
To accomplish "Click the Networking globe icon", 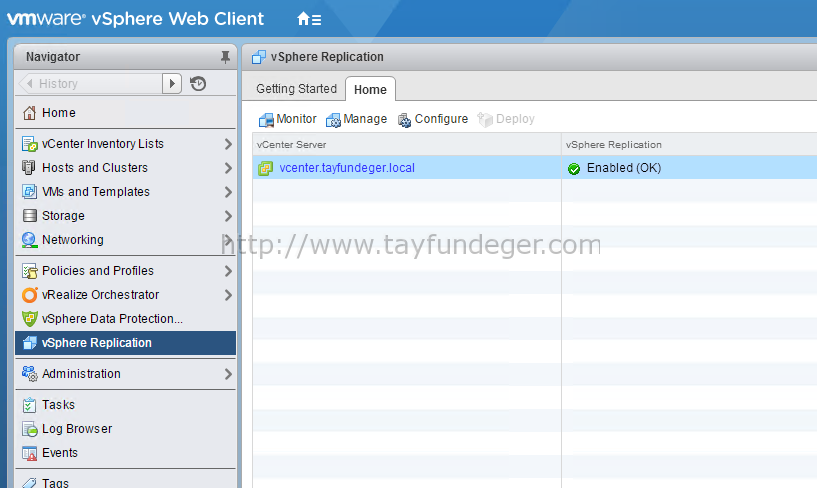I will click(29, 240).
